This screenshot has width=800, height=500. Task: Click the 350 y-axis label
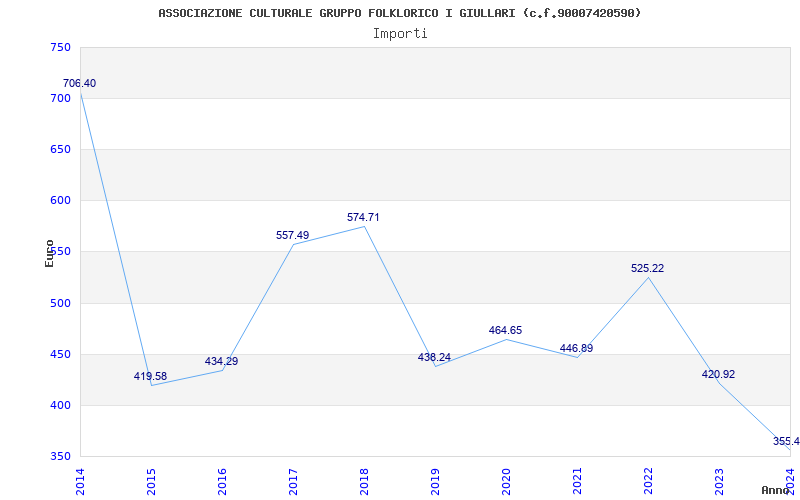click(x=60, y=457)
